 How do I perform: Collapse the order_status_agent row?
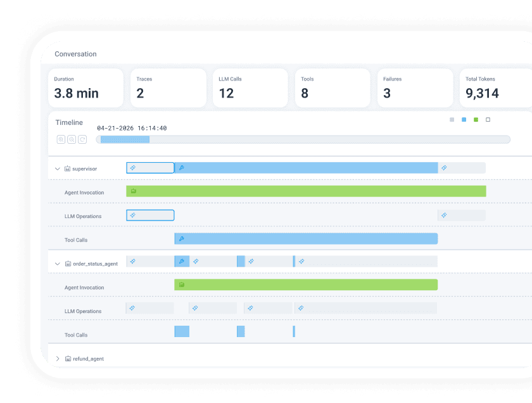click(58, 264)
